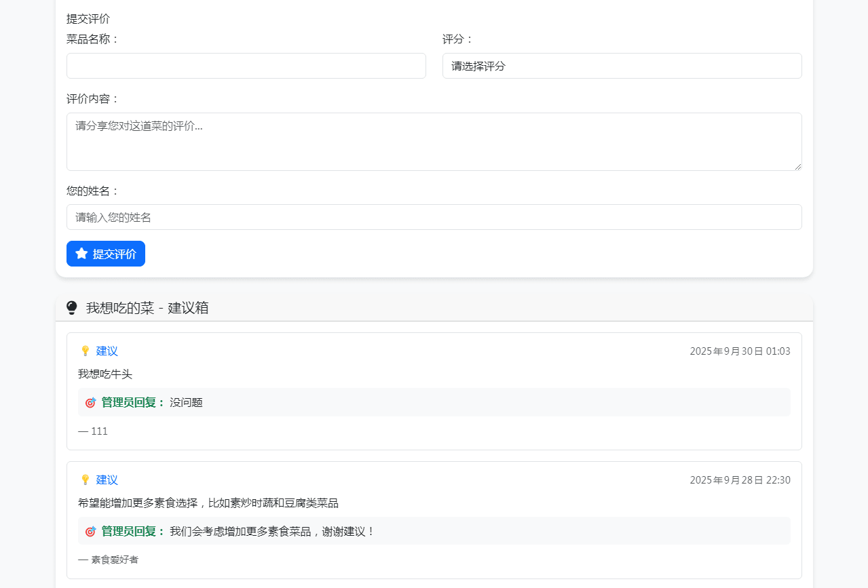Click the 管理员回复 label before 没问题
This screenshot has width=868, height=588.
click(x=134, y=403)
